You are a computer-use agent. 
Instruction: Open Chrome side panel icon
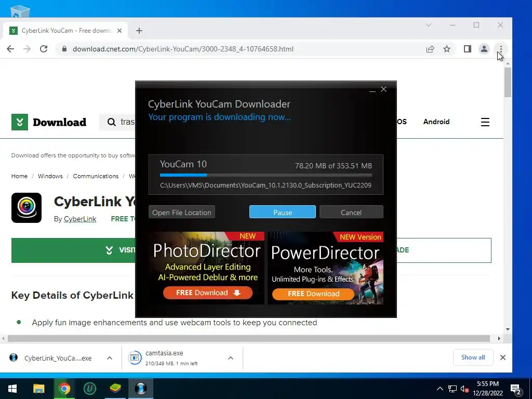[468, 49]
